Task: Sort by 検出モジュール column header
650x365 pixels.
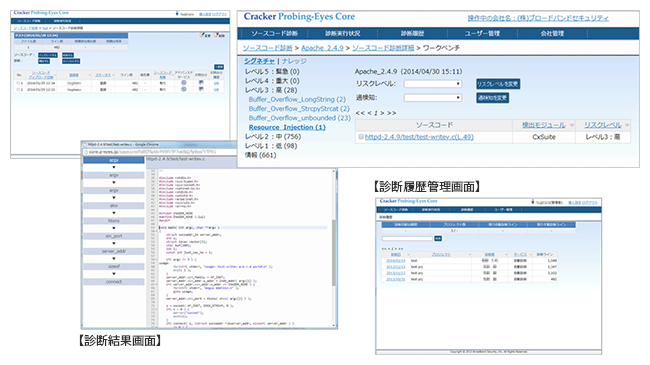Action: [543, 125]
